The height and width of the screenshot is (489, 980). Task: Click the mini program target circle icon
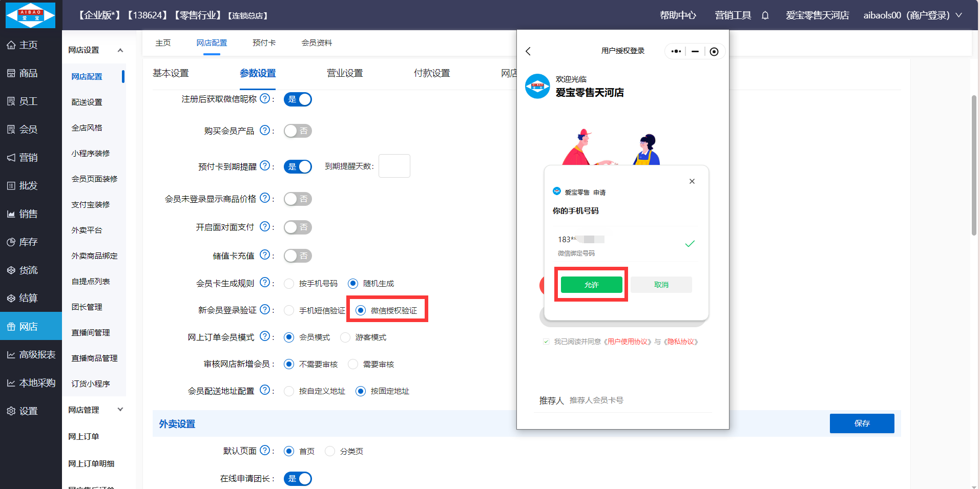[x=714, y=51]
